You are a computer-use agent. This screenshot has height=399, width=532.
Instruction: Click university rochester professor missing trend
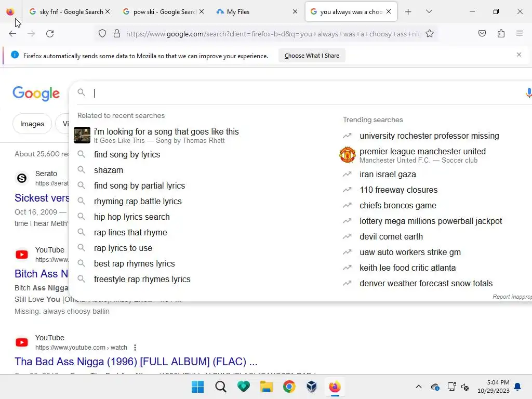(x=429, y=136)
